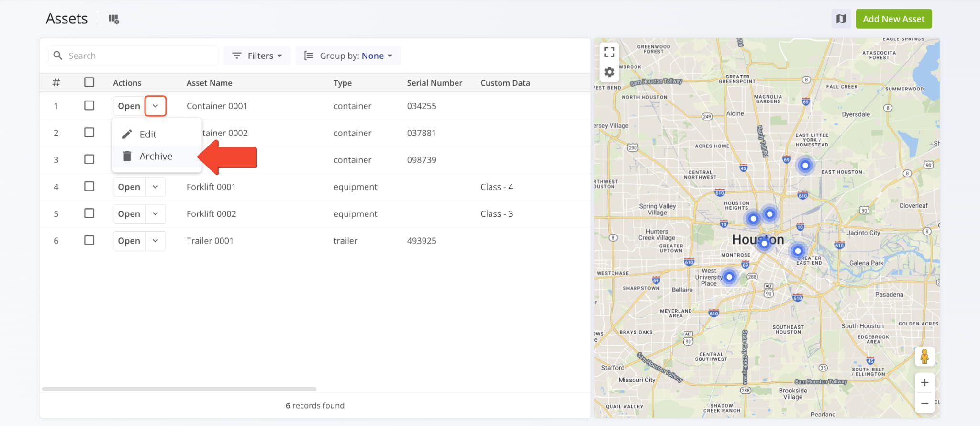
Task: Click the trailer type cell
Action: (345, 241)
